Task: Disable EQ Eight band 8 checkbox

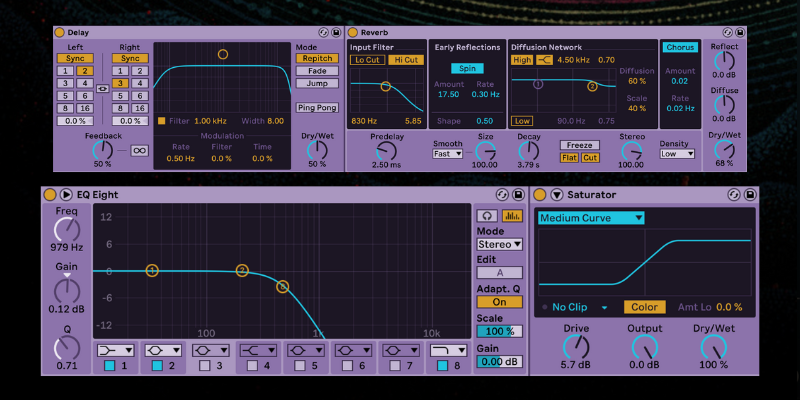Action: coord(443,366)
